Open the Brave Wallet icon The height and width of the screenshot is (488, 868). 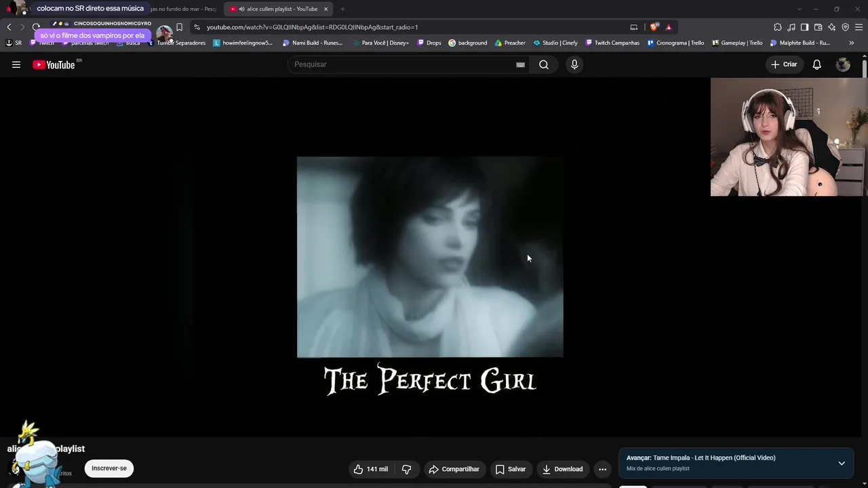[818, 27]
